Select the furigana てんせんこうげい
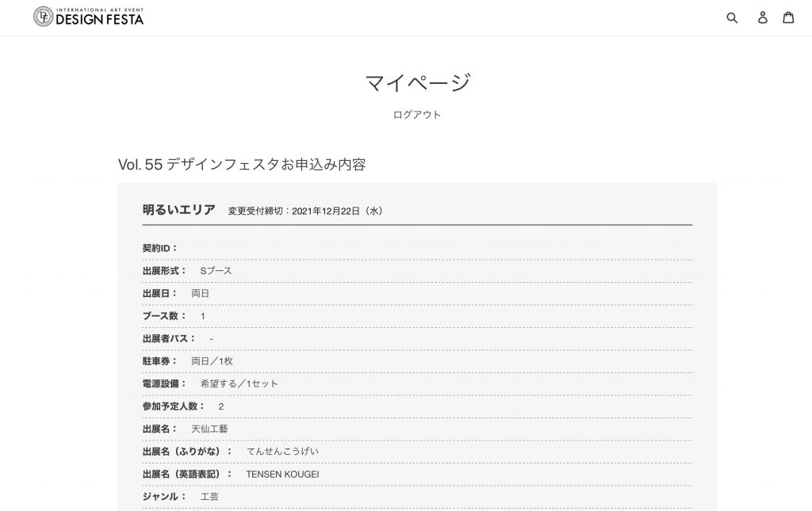The image size is (812, 511). coord(282,452)
